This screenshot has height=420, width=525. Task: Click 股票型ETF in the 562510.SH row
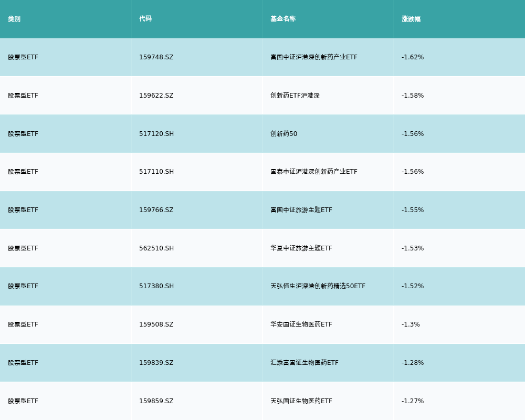coord(23,248)
